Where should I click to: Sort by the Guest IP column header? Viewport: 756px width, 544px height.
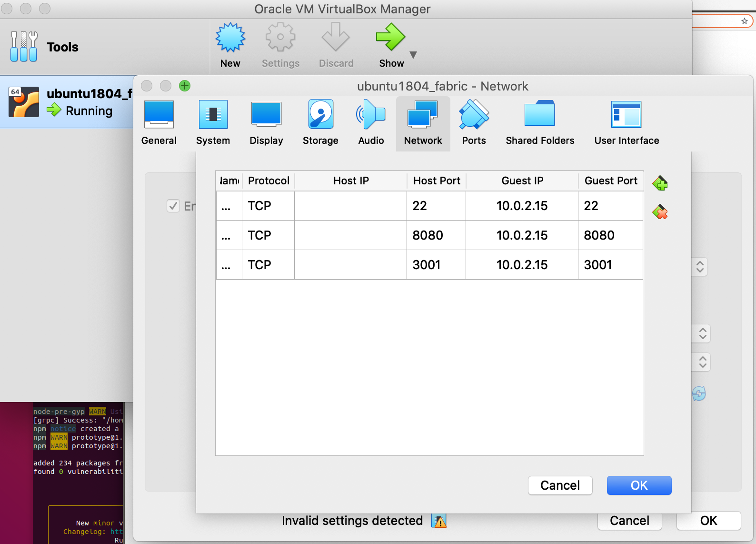click(x=522, y=181)
